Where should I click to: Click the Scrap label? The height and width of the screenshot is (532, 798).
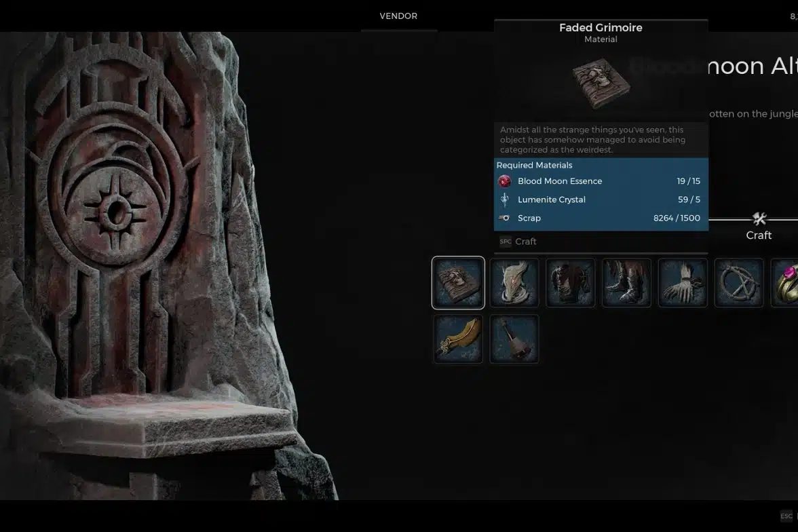pos(529,218)
